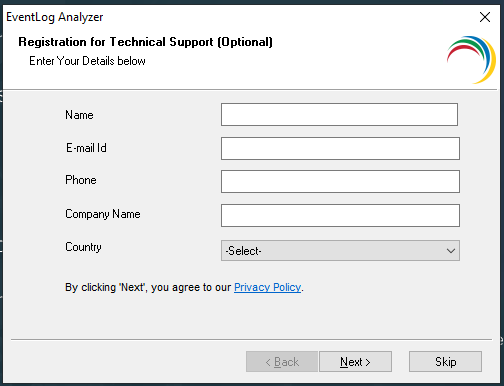Screen dimensions: 504x386
Task: Click the 'EventLog Analyzer' window title
Action: [x=55, y=17]
